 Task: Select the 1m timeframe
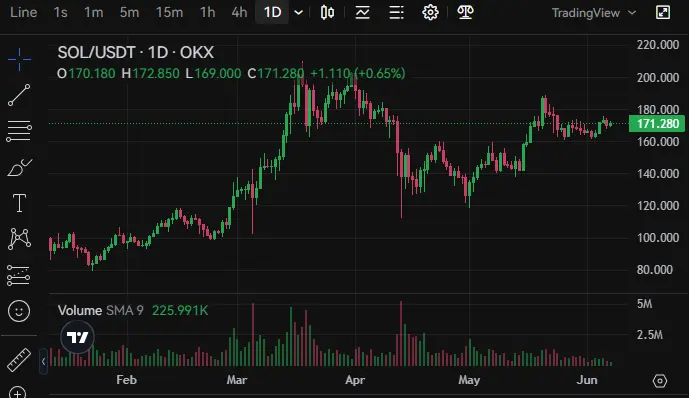[x=94, y=12]
